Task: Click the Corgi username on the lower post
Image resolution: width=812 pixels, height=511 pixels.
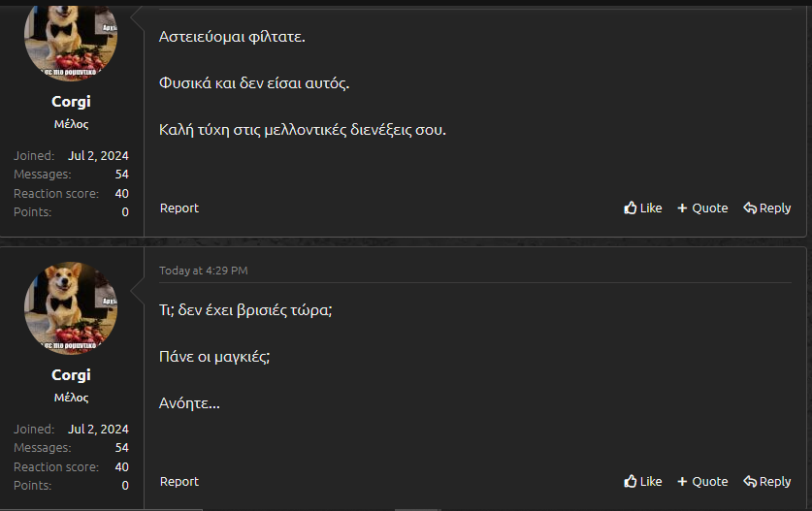Action: coord(71,375)
